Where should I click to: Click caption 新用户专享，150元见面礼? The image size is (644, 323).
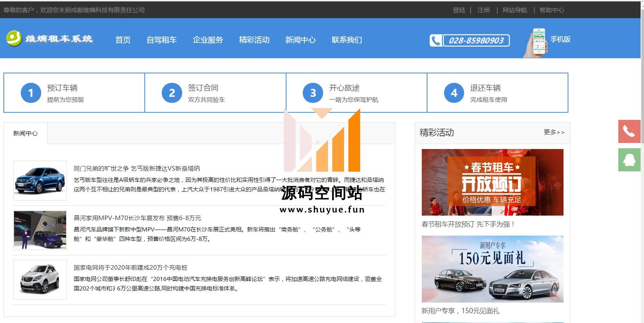[x=460, y=311]
